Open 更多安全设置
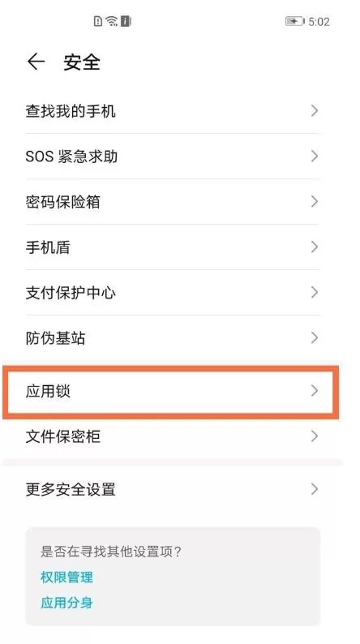Screen dimensions: 360x644 click(x=173, y=490)
